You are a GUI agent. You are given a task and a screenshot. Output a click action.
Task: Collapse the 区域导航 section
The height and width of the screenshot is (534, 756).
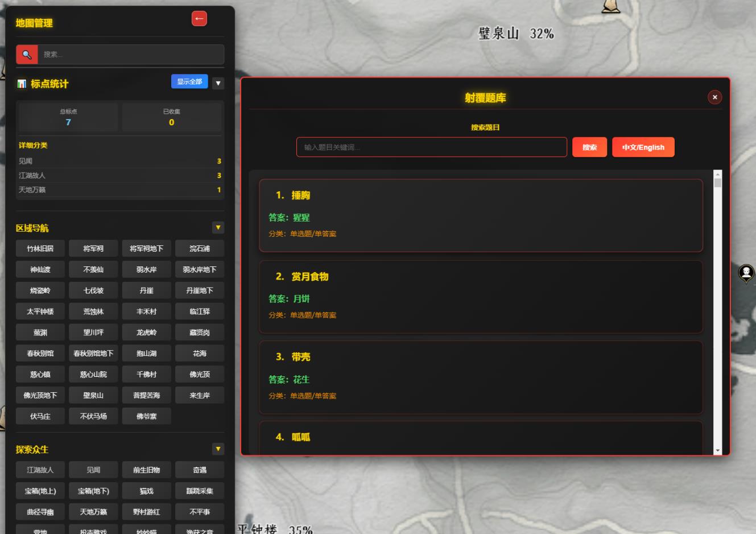point(218,228)
